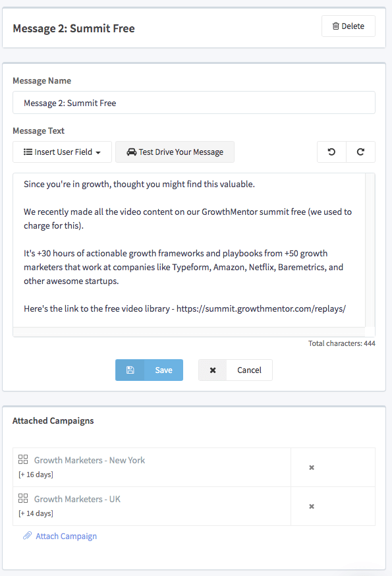Viewport: 392px width, 576px height.
Task: Click the message text area scrollbar
Action: (x=370, y=250)
